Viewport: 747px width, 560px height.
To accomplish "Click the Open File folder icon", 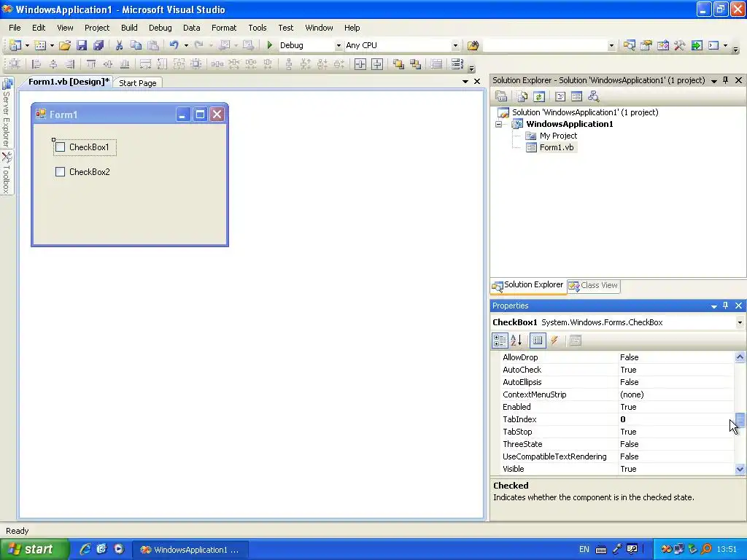I will (x=65, y=45).
